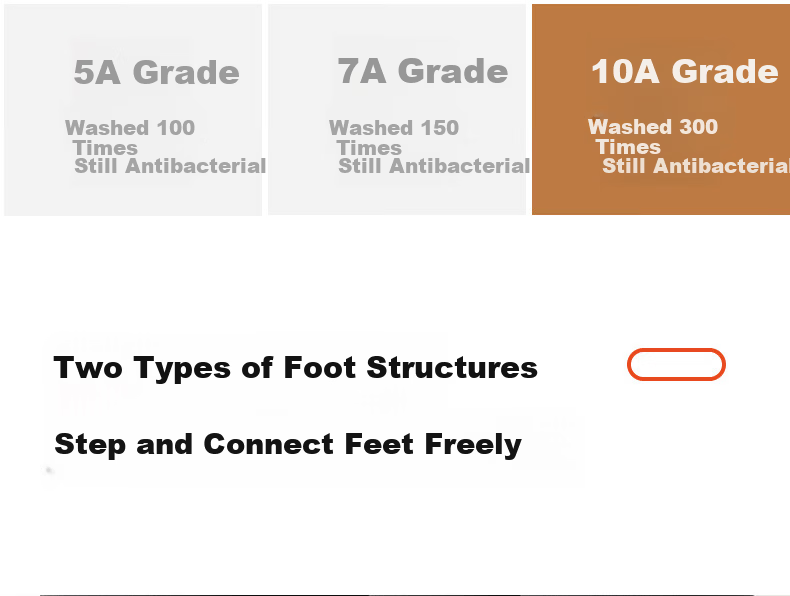This screenshot has width=790, height=596.
Task: Click the "Washed 150" text
Action: coord(394,128)
